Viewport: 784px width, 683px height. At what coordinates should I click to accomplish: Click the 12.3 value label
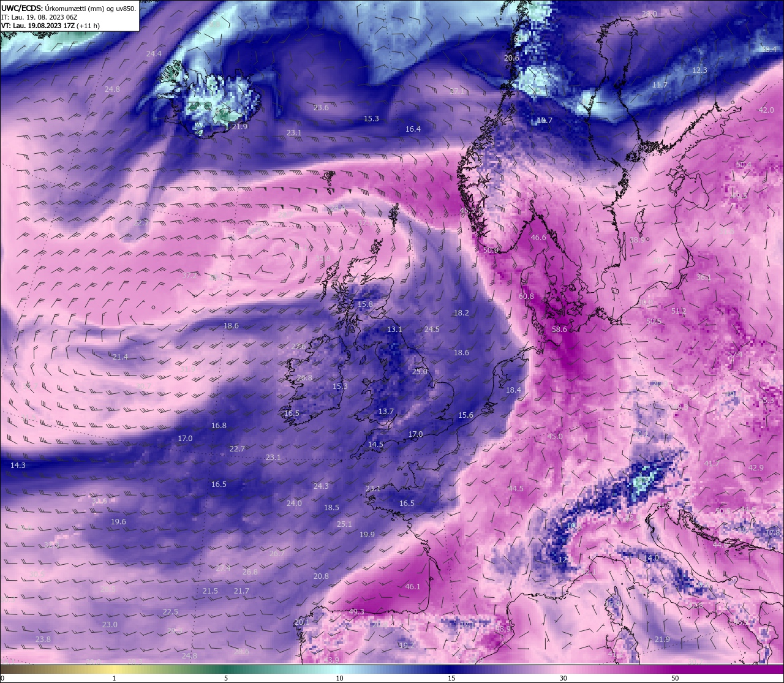tap(699, 70)
